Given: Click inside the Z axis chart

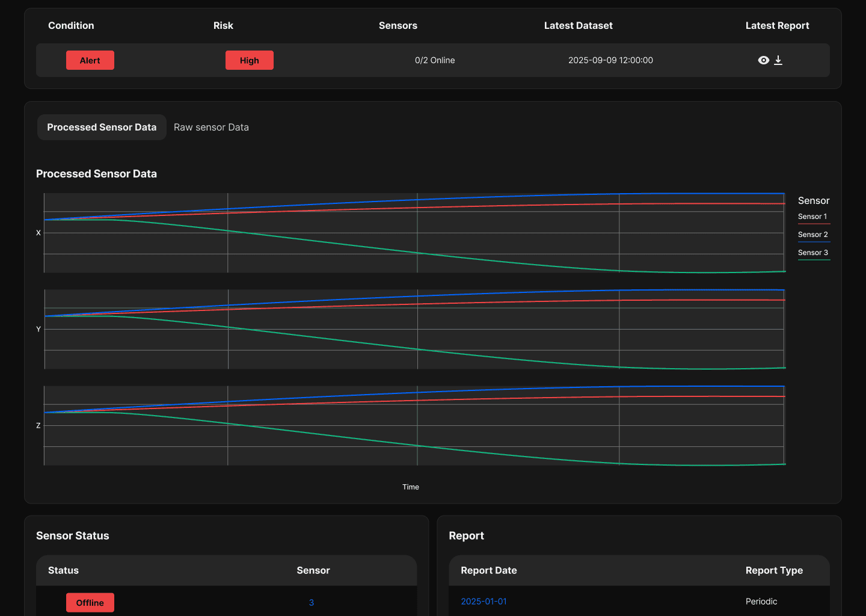Looking at the screenshot, I should click(414, 425).
